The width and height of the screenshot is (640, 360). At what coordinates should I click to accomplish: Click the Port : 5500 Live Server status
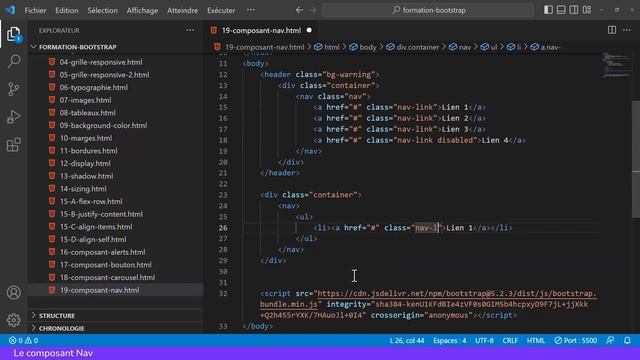coord(576,340)
